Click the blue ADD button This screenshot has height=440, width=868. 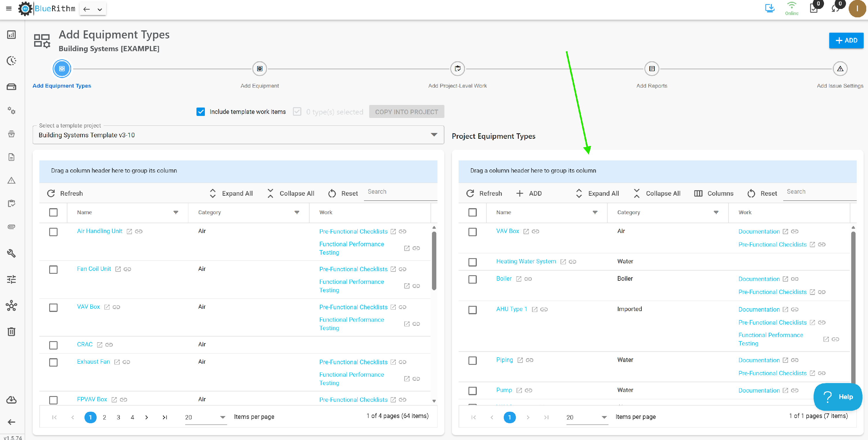click(846, 40)
